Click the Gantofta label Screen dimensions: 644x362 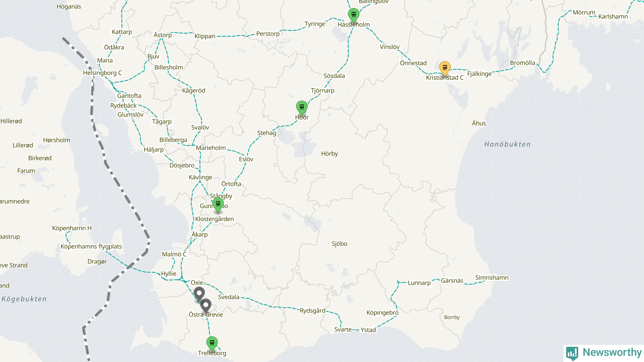point(129,96)
